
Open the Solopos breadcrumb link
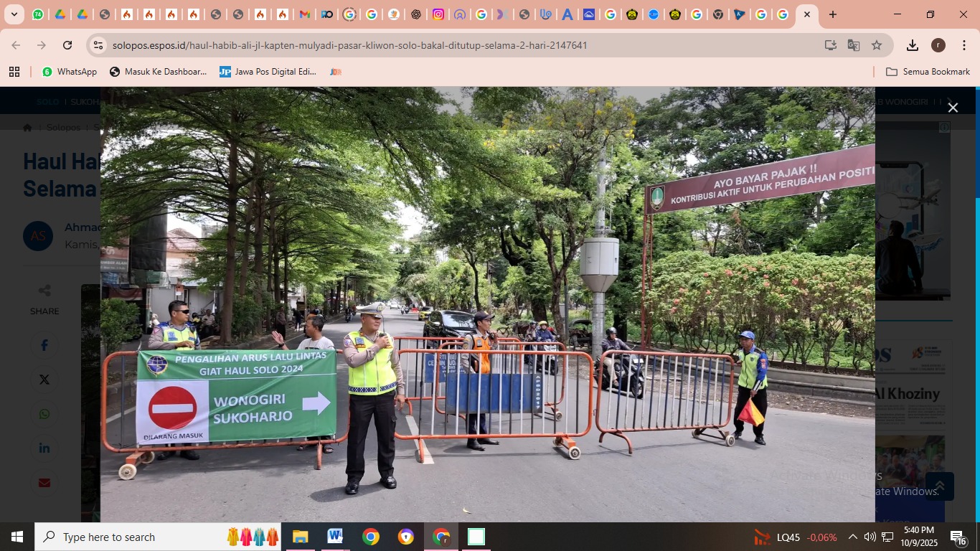point(63,128)
